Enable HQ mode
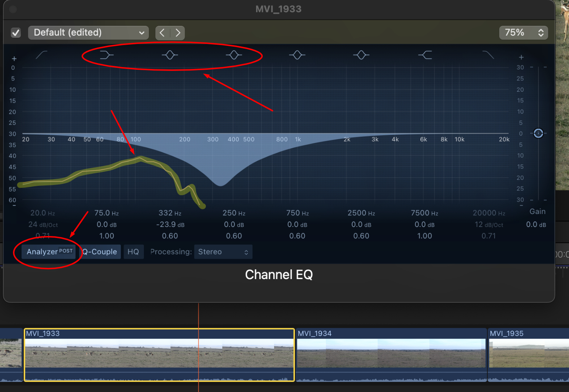Screen dimensions: 569x392 (133, 252)
